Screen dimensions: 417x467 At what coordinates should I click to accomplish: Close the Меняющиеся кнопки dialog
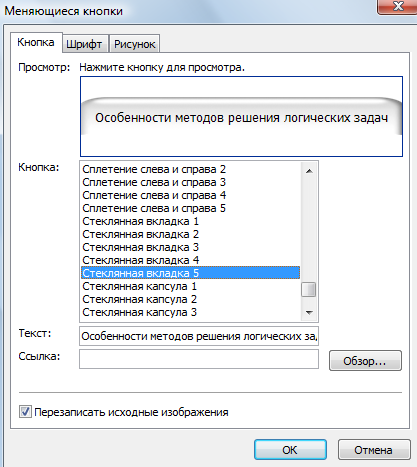point(398,6)
